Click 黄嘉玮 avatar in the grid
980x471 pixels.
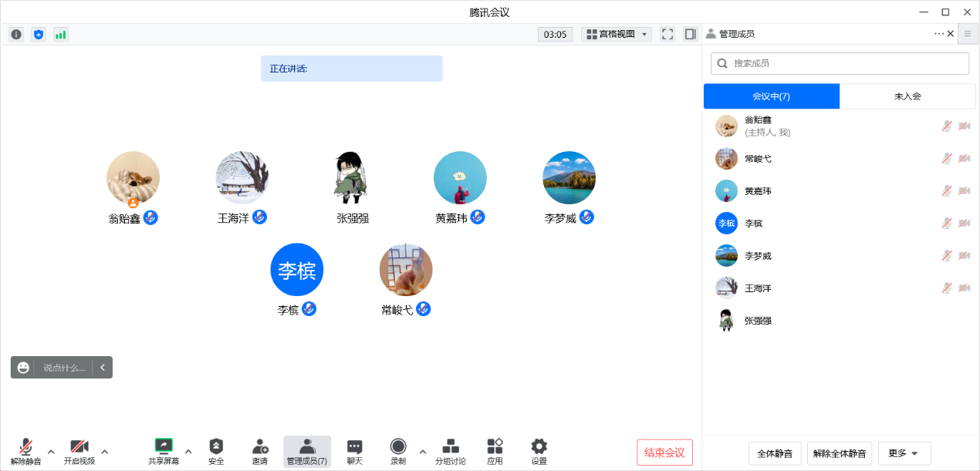[x=460, y=178]
